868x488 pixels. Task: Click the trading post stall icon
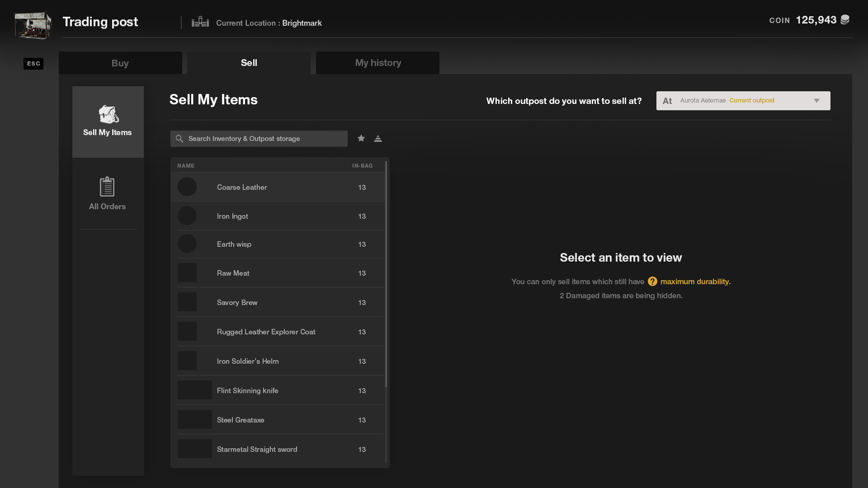point(33,25)
